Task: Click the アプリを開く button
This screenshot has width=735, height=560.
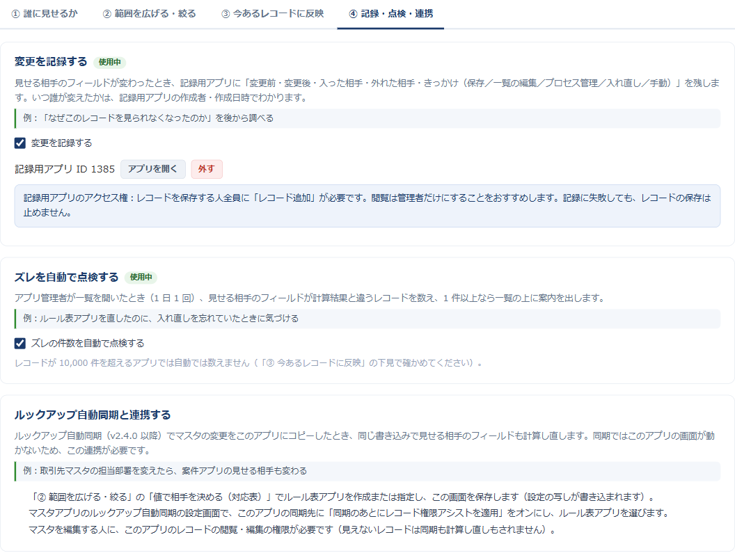Action: (x=153, y=169)
